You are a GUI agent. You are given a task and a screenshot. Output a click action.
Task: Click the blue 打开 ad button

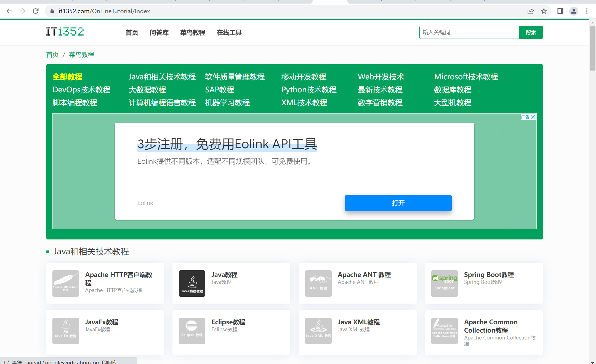pos(398,203)
